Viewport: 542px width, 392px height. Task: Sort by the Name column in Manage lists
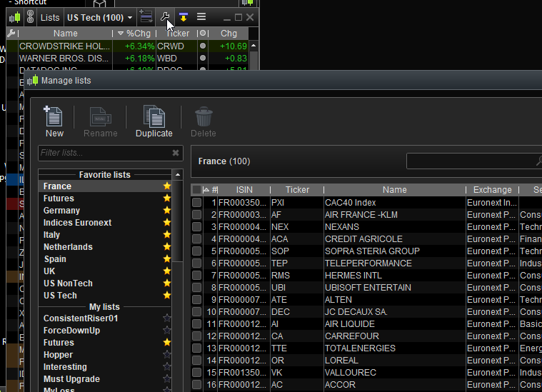[394, 190]
